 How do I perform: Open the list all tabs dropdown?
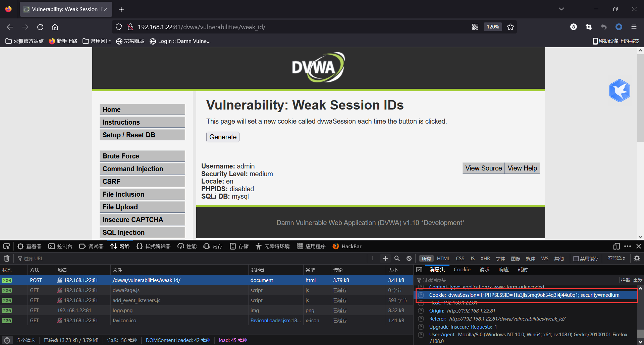tap(561, 9)
